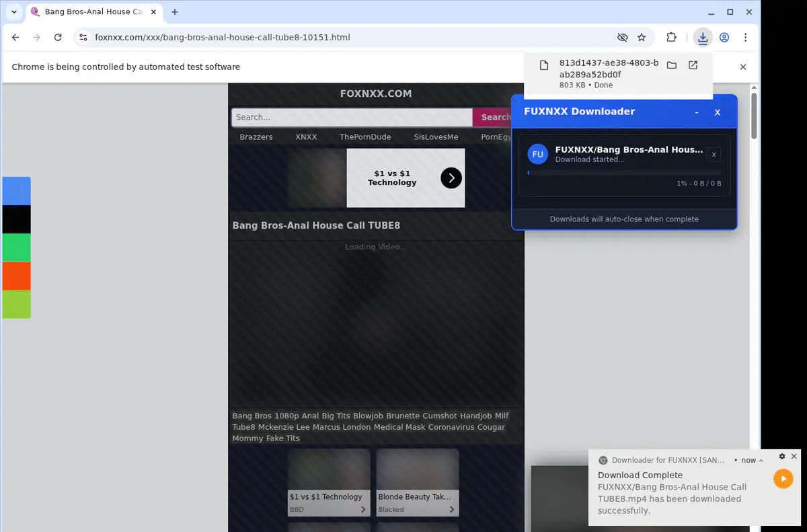Open the 'Blonde Beauty Tak...' thumbnail card
807x532 pixels.
(x=418, y=482)
